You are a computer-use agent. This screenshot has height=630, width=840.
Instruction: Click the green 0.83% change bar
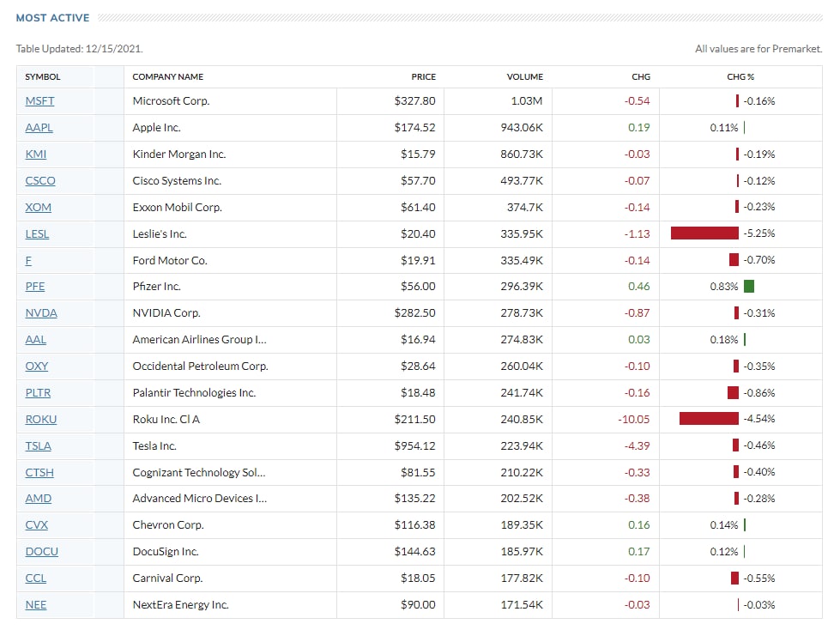point(749,286)
